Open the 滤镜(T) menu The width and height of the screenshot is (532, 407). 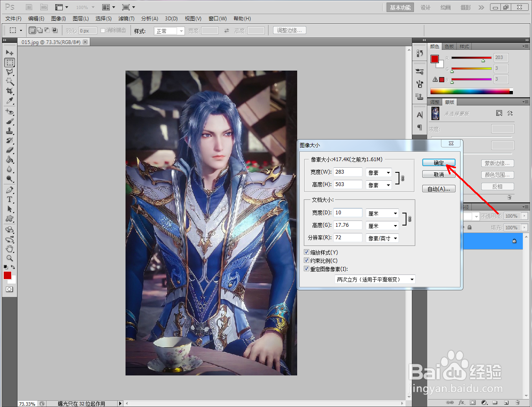(x=126, y=19)
